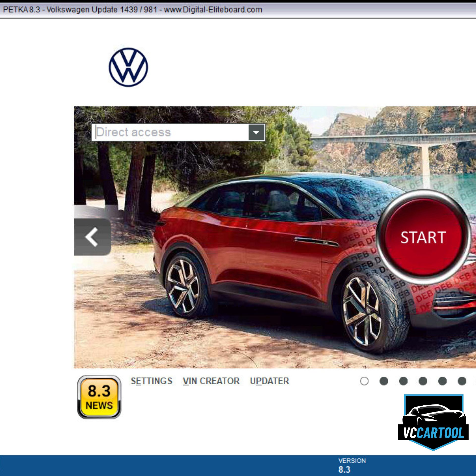
Task: Click the PETKA 8.3 window title bar
Action: 132,10
